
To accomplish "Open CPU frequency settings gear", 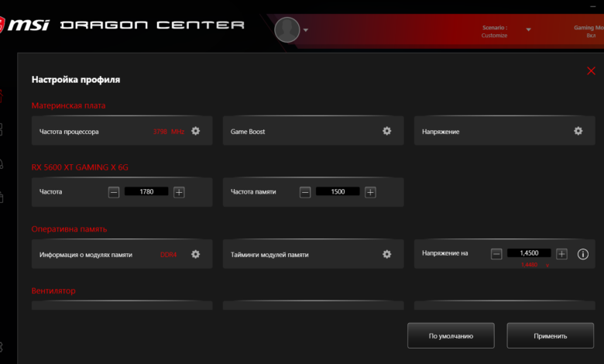I will (x=196, y=131).
